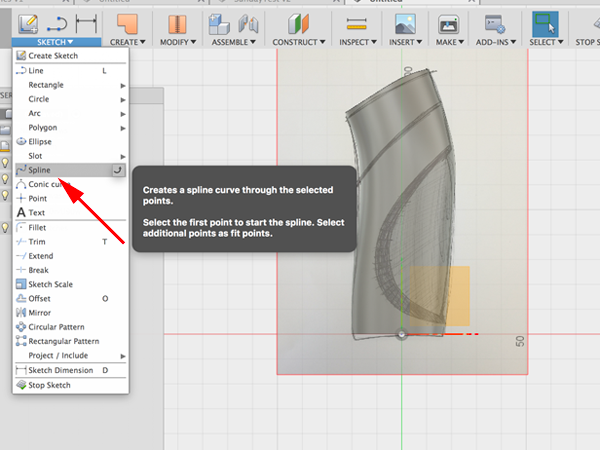Click the Inspect measure ruler icon

[357, 24]
